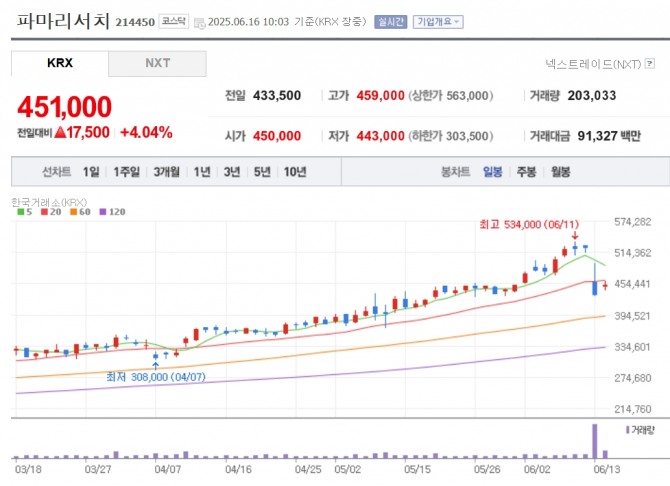Click the orange 60-day moving average marker
The image size is (670, 486).
[x=73, y=212]
